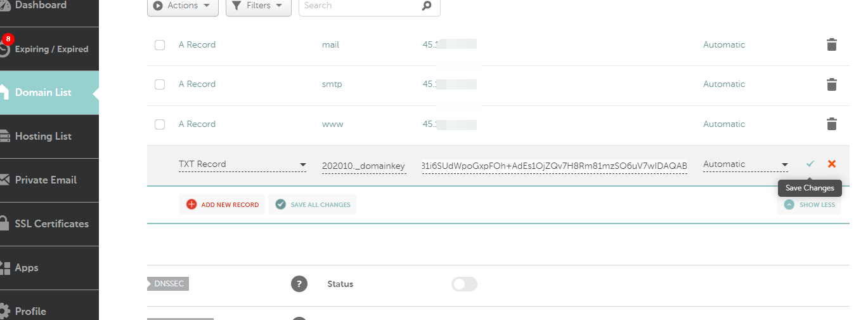868x320 pixels.
Task: Cancel TXT record edit with orange X
Action: tap(832, 164)
